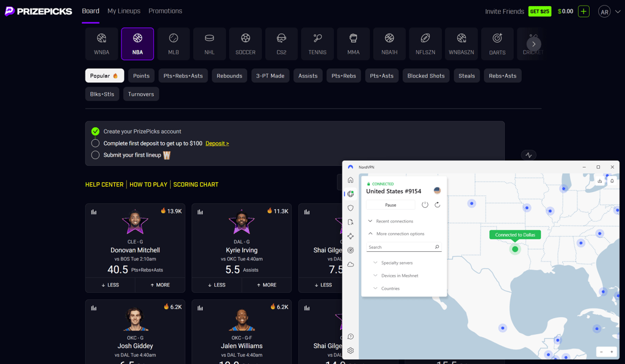625x364 pixels.
Task: Select the Points stat filter
Action: pos(141,76)
